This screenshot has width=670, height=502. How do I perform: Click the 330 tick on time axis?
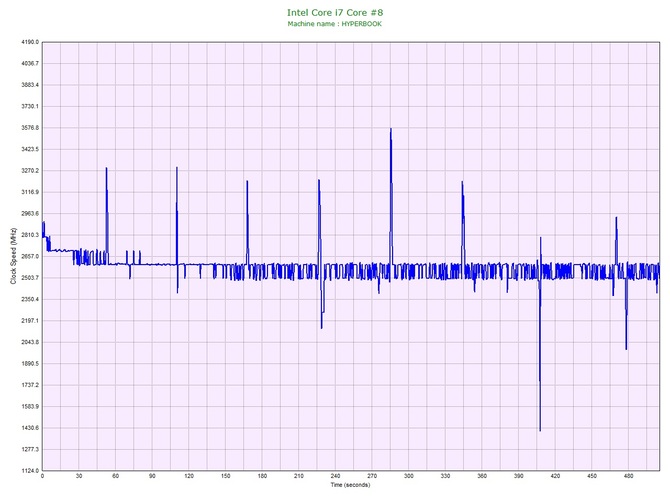[445, 476]
